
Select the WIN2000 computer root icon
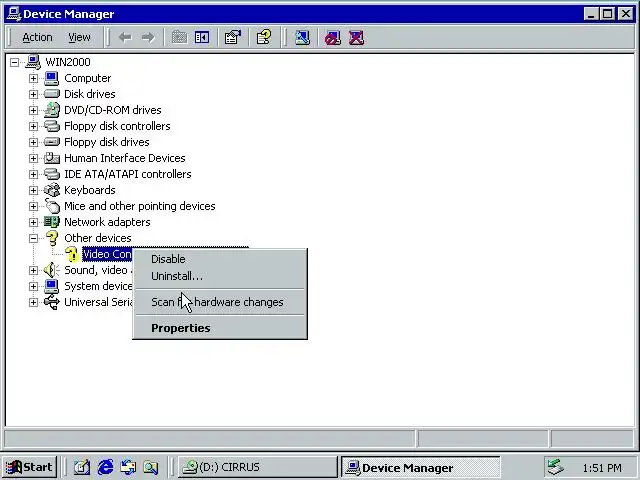(x=33, y=62)
